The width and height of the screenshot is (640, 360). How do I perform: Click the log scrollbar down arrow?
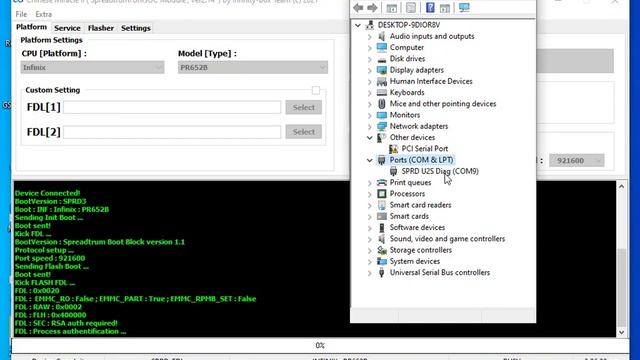click(621, 332)
